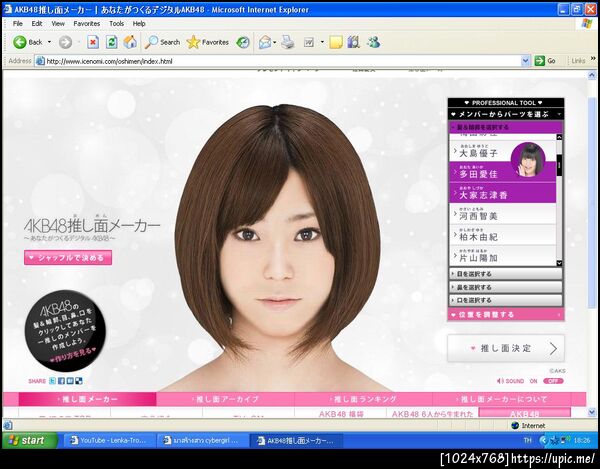600x469 pixels.
Task: Expand the 口を選択する section
Action: [505, 300]
